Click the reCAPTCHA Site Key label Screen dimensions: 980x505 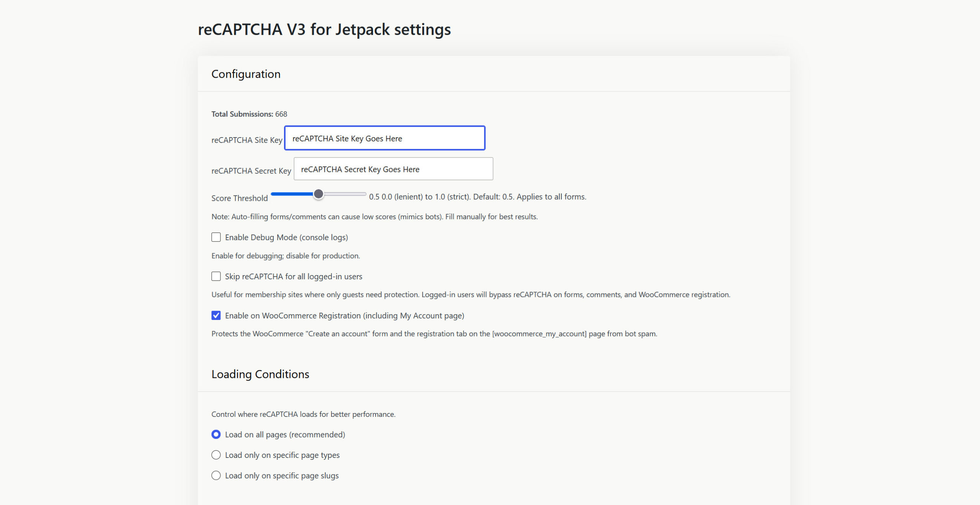[x=247, y=140]
